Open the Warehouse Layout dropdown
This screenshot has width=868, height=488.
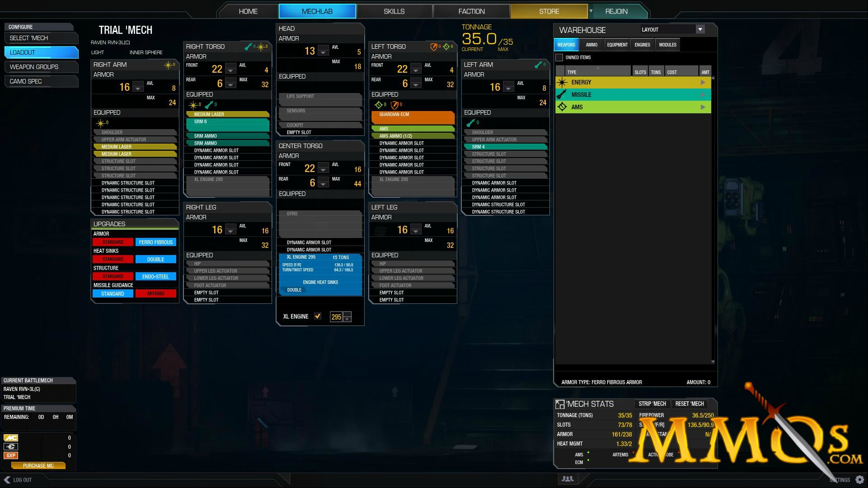click(x=700, y=29)
